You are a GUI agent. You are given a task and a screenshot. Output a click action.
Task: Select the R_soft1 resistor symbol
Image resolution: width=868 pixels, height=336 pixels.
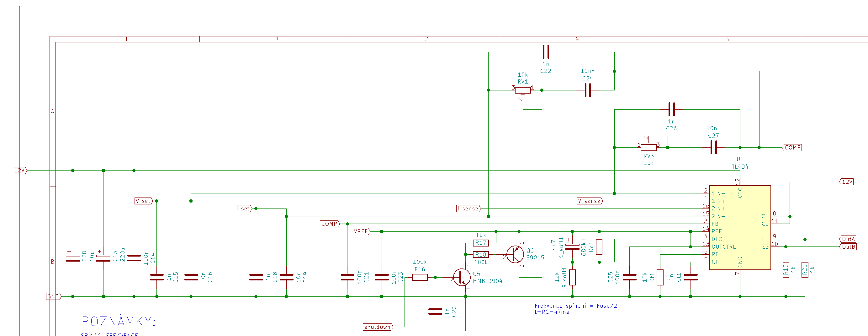click(x=572, y=277)
